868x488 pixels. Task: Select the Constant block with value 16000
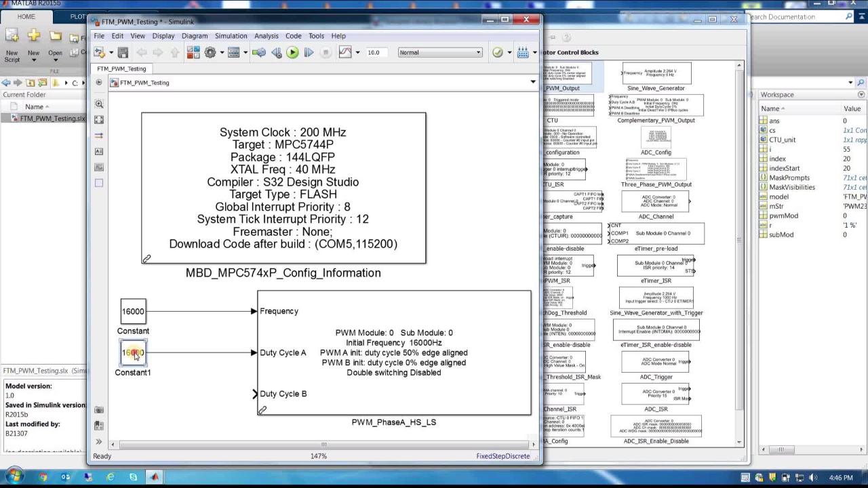133,312
